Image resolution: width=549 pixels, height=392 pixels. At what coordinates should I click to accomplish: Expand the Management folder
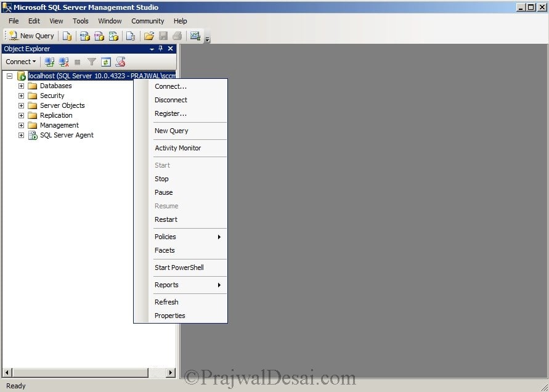22,125
